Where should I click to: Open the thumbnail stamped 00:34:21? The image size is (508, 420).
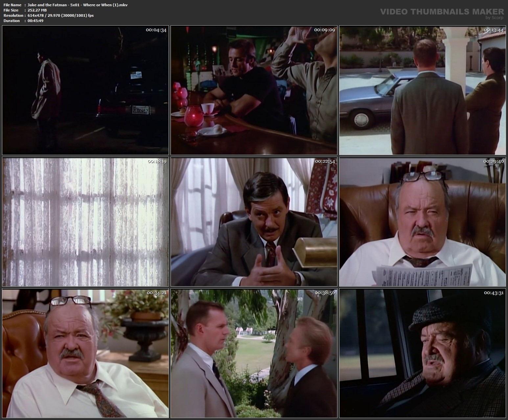click(85, 353)
